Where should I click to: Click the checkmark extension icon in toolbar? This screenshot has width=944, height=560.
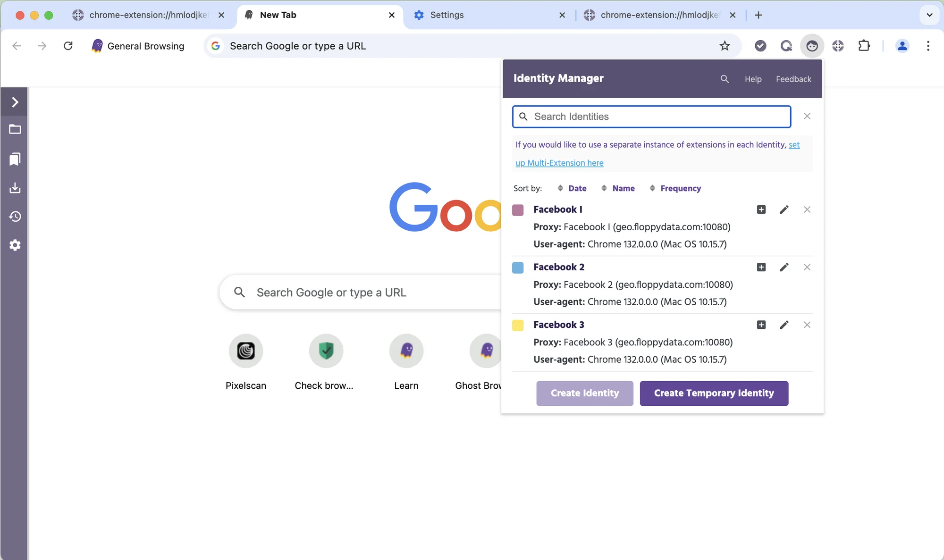pos(760,46)
